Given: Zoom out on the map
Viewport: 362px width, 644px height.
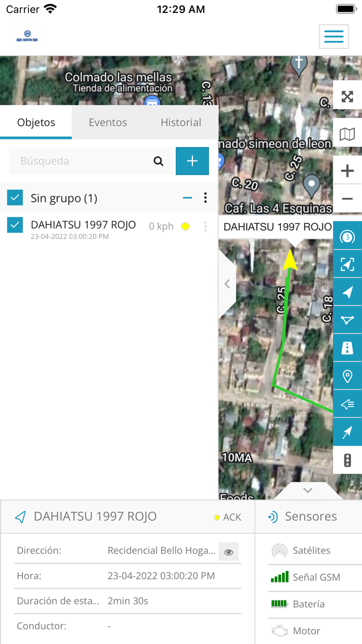Looking at the screenshot, I should tap(348, 199).
